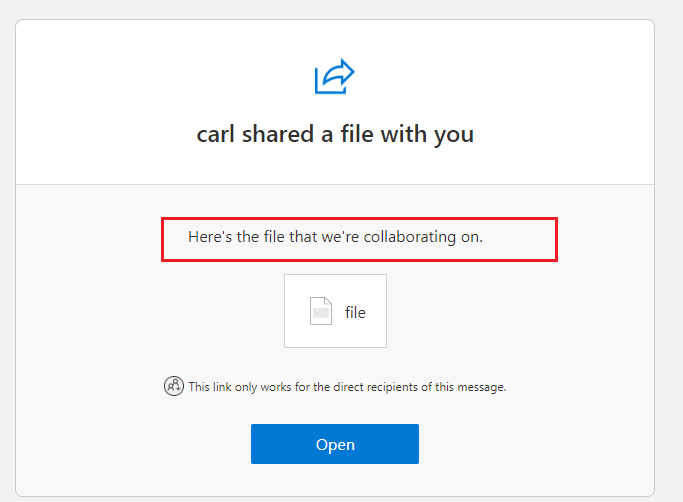
Task: Click the blank document file icon
Action: (x=321, y=311)
